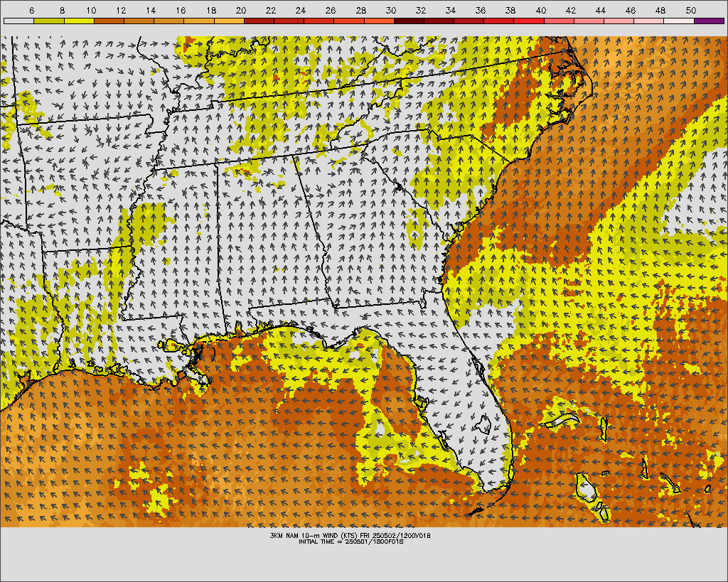This screenshot has width=728, height=582.
Task: Select the "18" scale label
Action: click(x=211, y=10)
